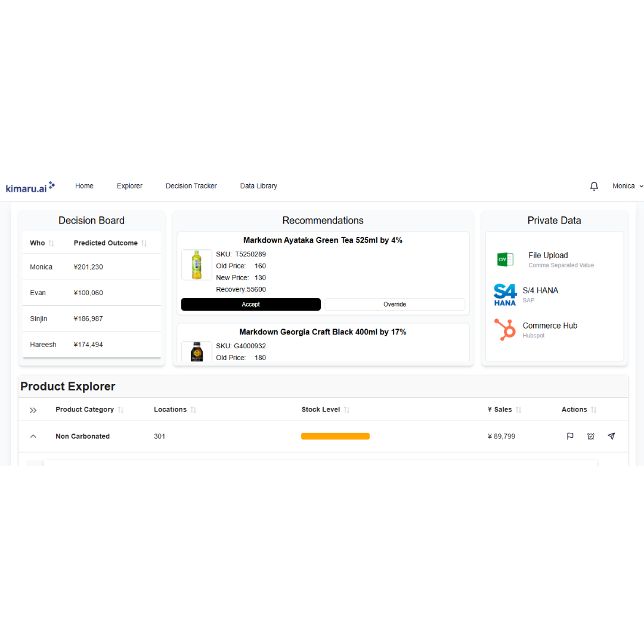The height and width of the screenshot is (644, 644).
Task: Click Georgia Craft Black bottle thumbnail
Action: (197, 352)
